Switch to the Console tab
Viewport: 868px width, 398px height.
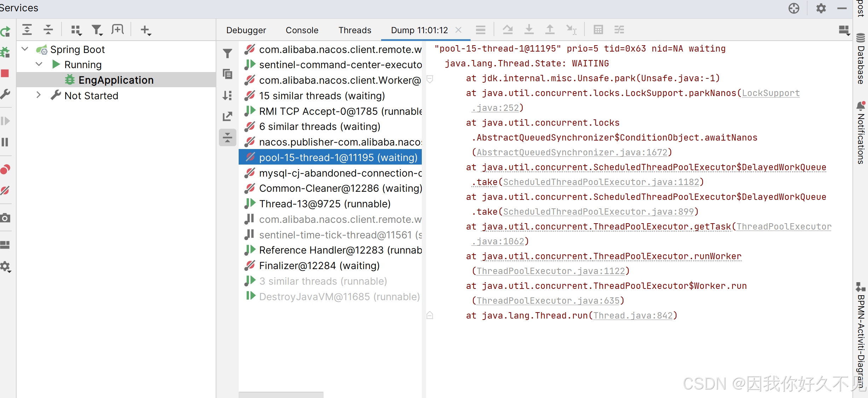(x=302, y=30)
